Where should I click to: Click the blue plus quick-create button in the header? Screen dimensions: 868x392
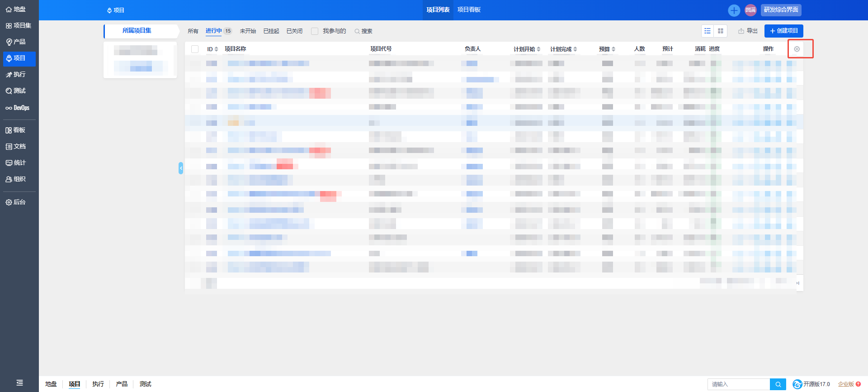[734, 10]
